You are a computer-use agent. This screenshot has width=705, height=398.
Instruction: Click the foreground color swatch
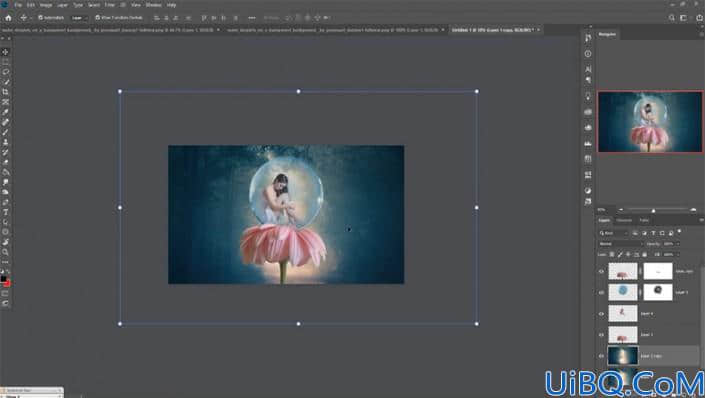coord(4,279)
